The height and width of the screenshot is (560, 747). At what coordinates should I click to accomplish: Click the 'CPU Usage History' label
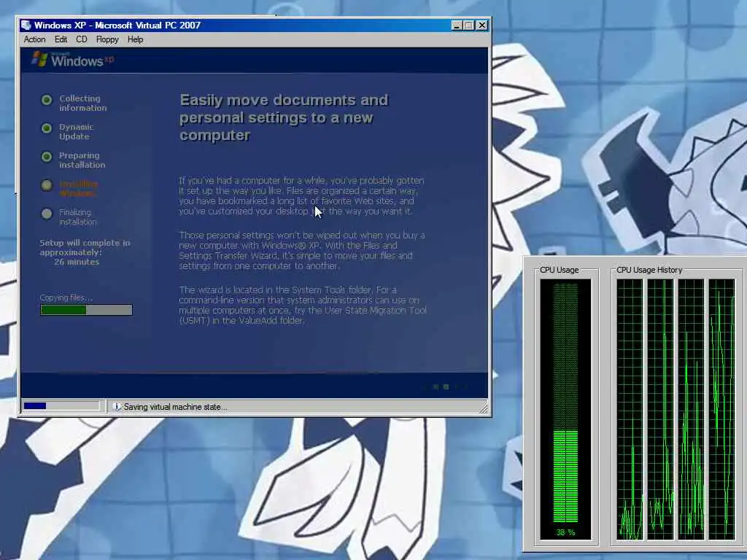[x=649, y=270]
